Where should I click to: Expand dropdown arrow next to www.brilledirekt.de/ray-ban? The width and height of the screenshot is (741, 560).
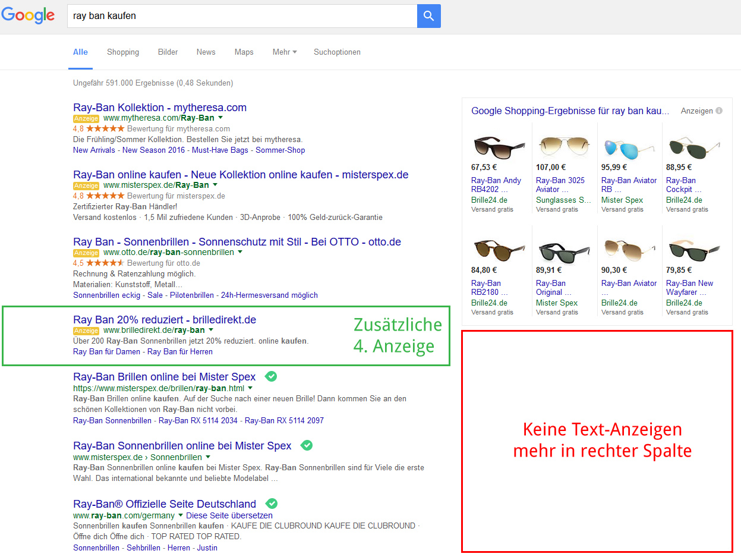(x=211, y=331)
